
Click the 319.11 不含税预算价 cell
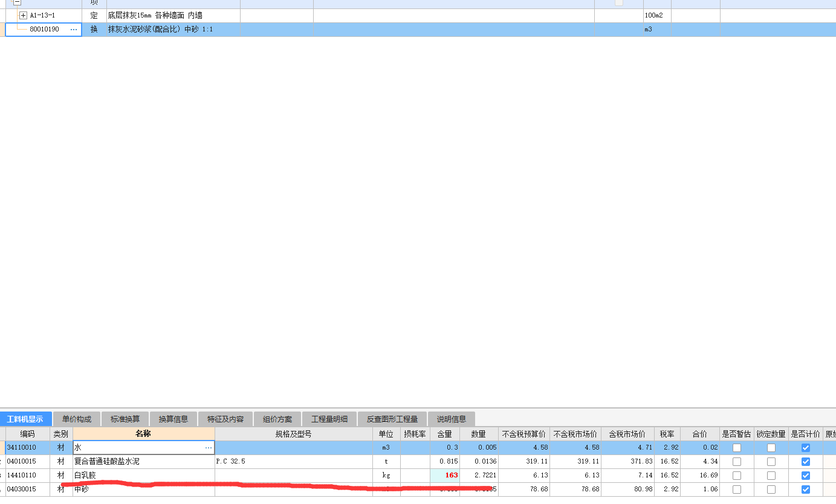click(524, 462)
